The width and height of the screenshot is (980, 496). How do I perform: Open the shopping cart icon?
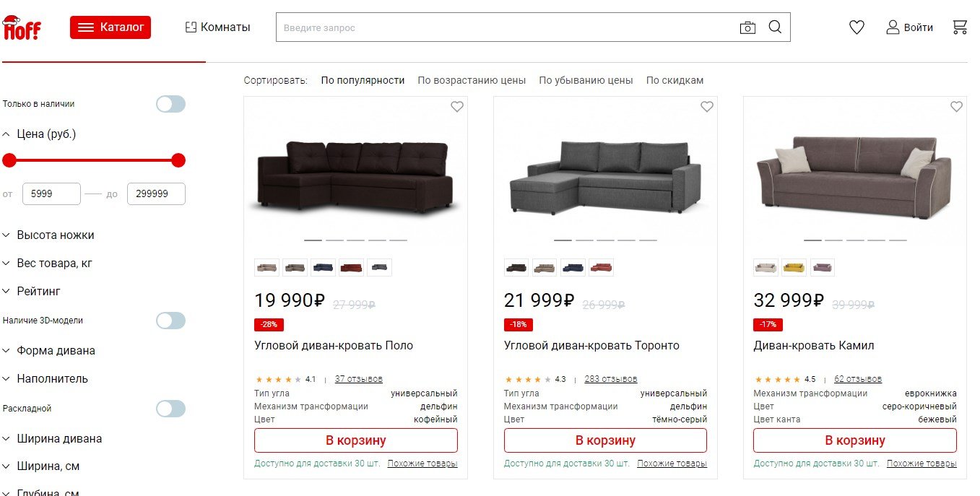coord(960,27)
